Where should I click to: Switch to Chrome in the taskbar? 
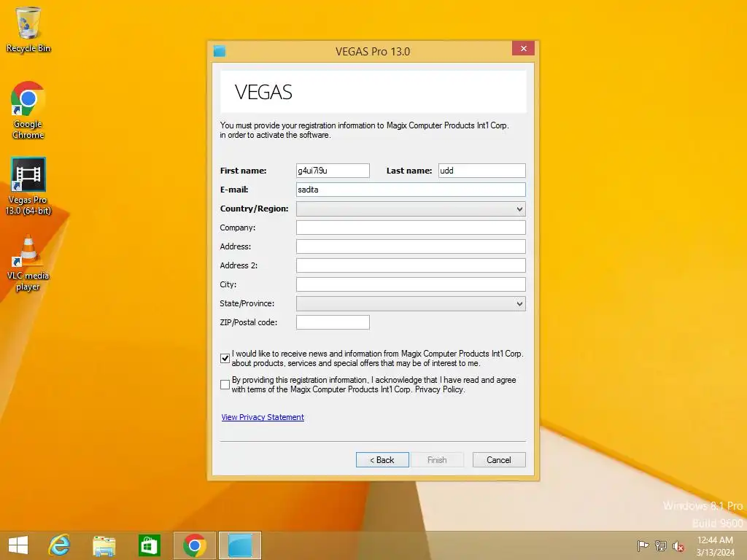point(194,545)
